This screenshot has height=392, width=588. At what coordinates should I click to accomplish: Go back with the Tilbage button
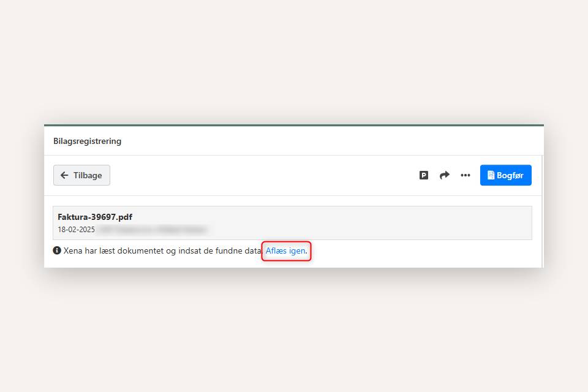click(x=81, y=175)
